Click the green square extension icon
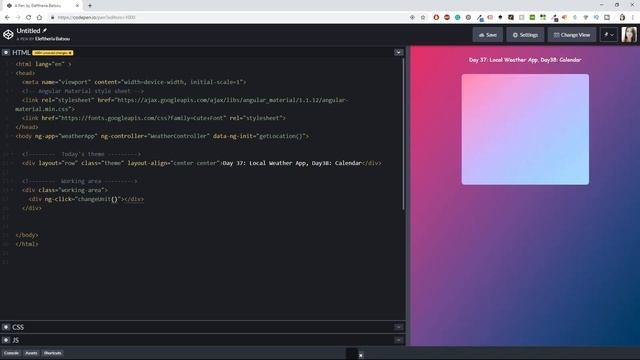640x360 pixels. (x=532, y=18)
